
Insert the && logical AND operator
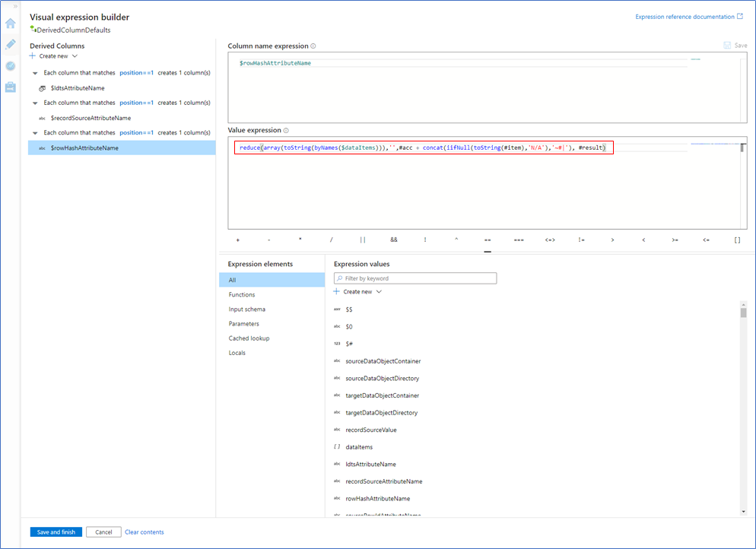pyautogui.click(x=393, y=240)
